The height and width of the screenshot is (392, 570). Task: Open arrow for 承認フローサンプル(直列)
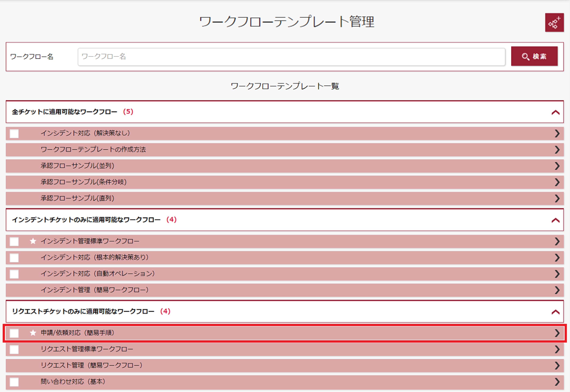pyautogui.click(x=557, y=198)
